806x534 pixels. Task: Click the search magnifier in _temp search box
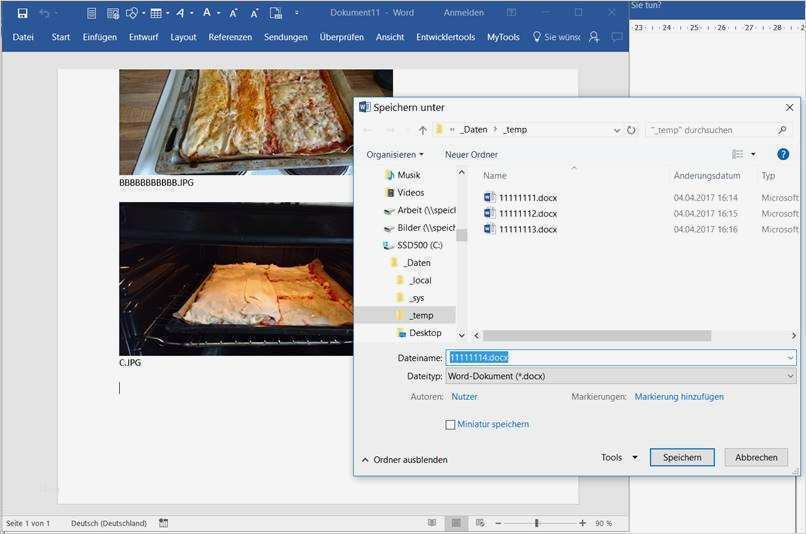tap(782, 130)
